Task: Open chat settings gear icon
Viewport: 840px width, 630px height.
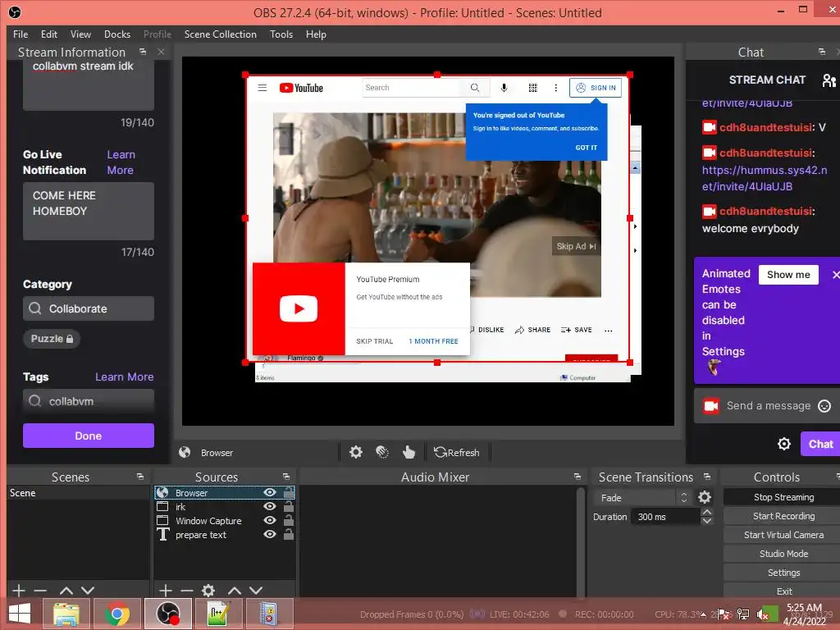Action: (783, 444)
